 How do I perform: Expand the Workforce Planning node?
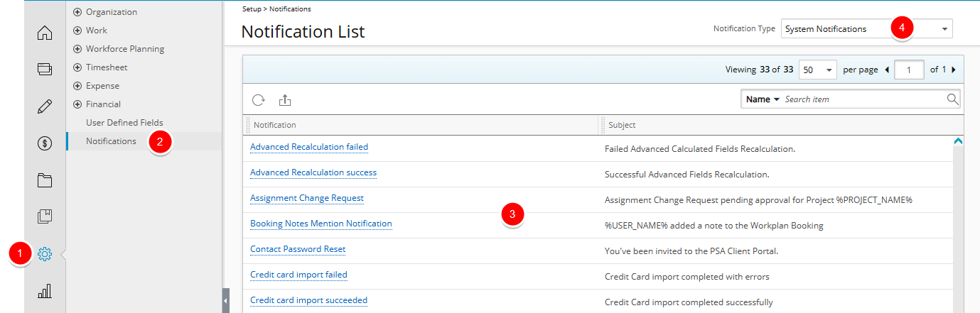pos(78,49)
